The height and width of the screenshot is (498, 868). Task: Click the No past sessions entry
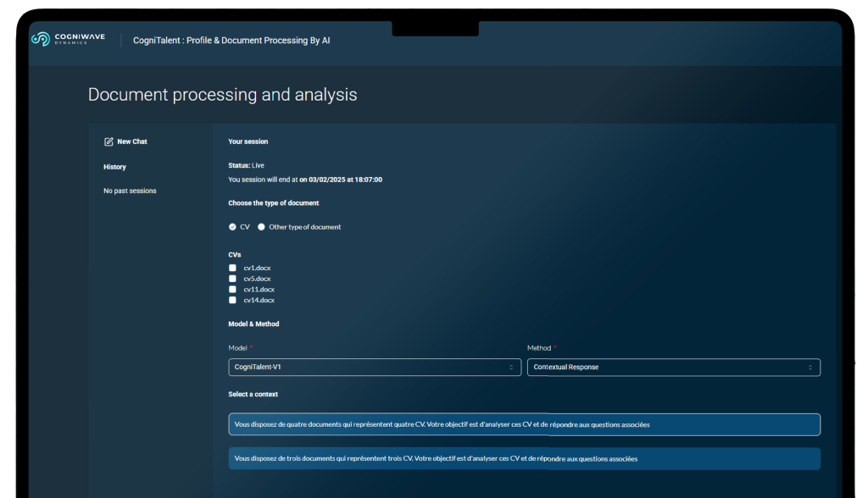130,191
